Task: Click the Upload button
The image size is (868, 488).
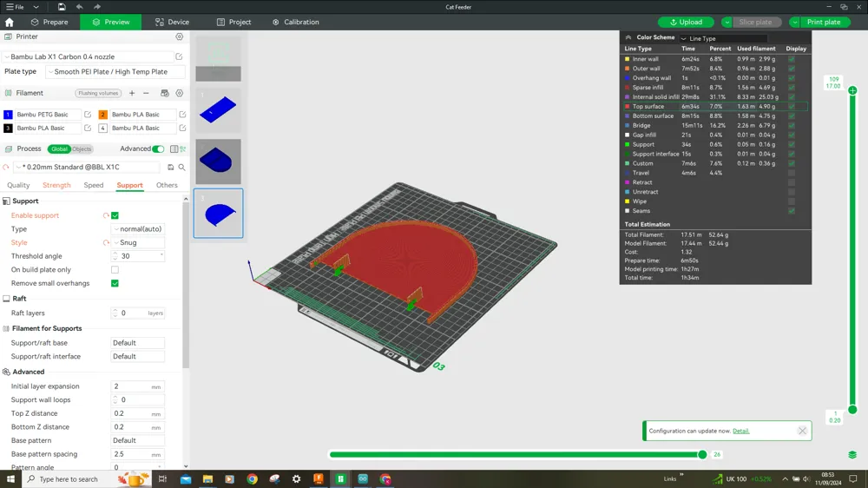Action: [x=686, y=23]
